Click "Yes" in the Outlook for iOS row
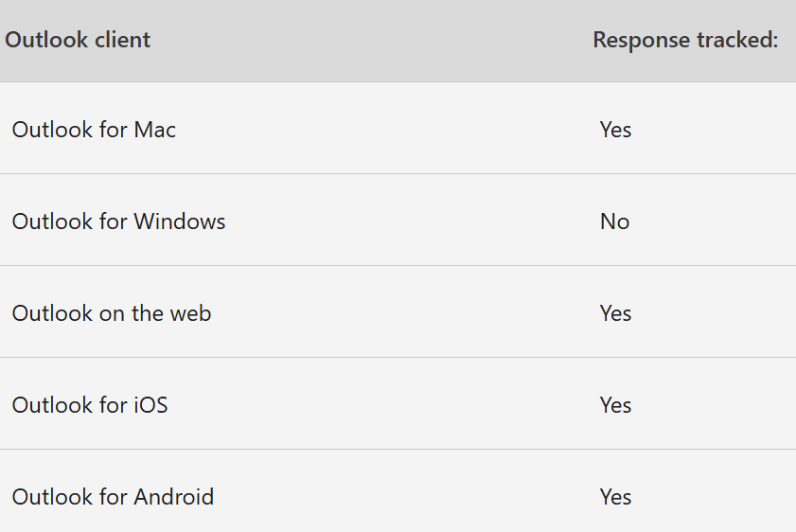Image resolution: width=796 pixels, height=532 pixels. (615, 405)
